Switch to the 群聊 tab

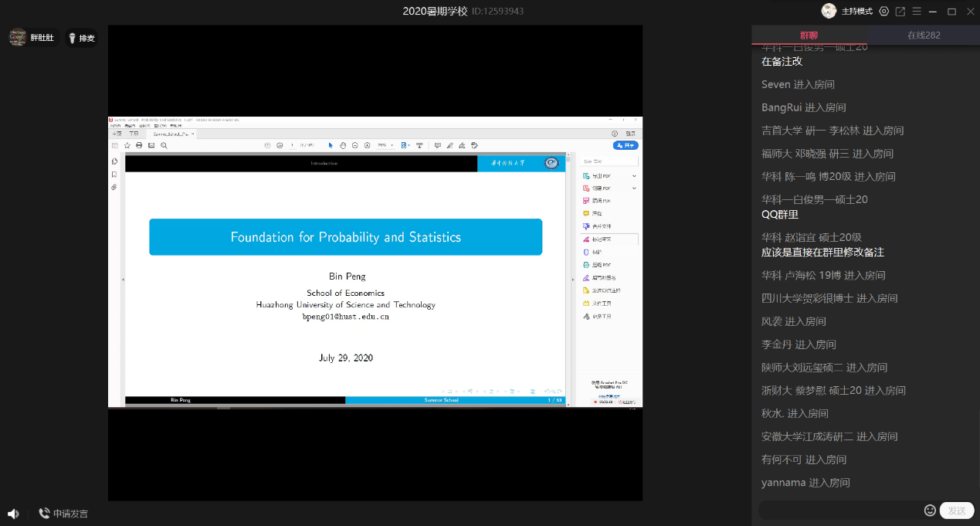[809, 36]
